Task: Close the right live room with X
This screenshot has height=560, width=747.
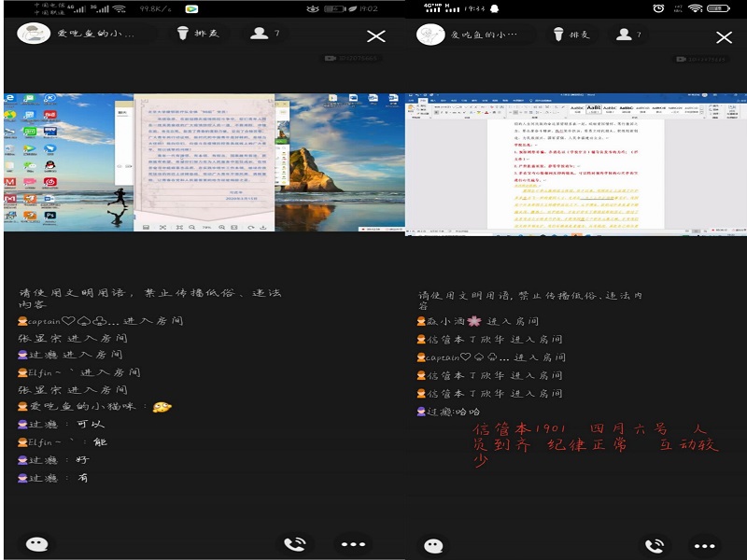Action: click(724, 37)
